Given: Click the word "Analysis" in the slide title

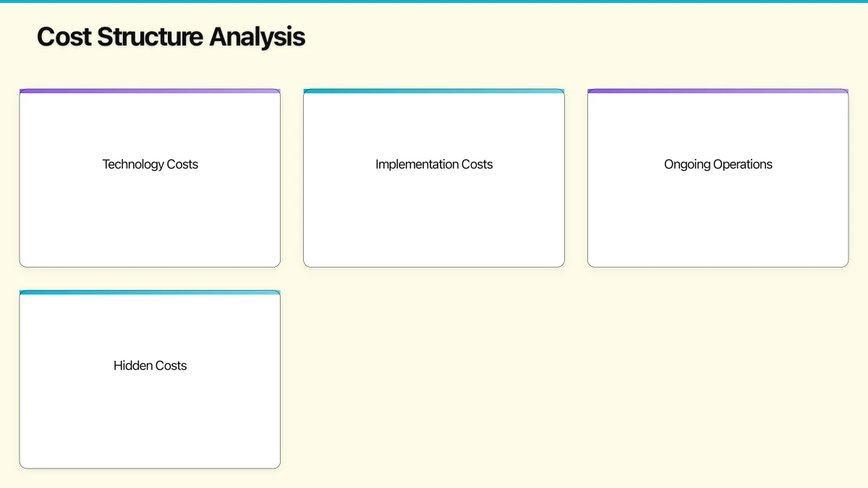Looking at the screenshot, I should (257, 37).
